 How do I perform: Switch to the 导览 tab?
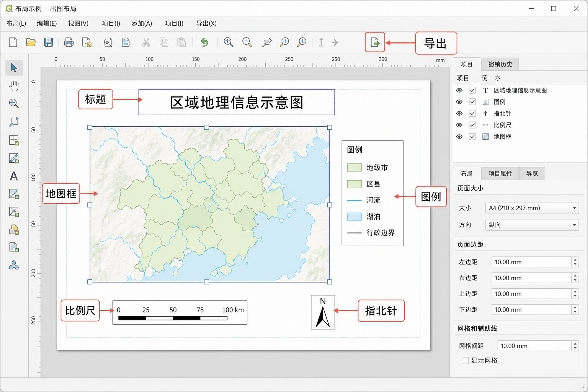532,173
